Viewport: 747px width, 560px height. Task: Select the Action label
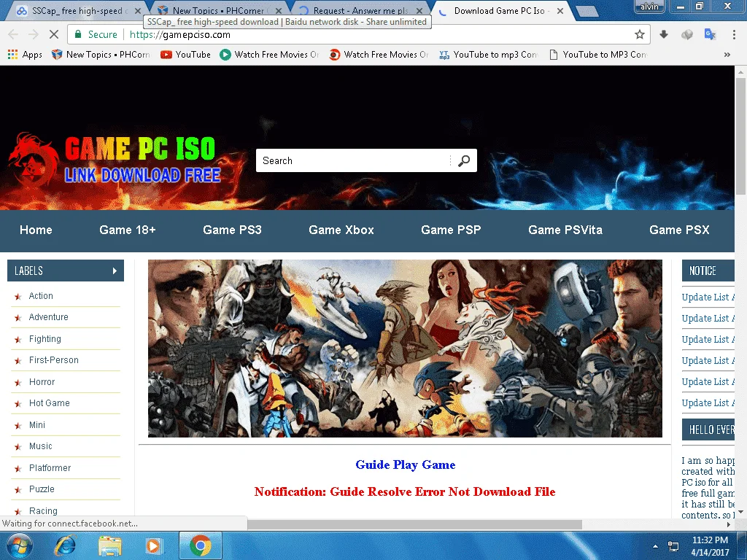tap(41, 296)
